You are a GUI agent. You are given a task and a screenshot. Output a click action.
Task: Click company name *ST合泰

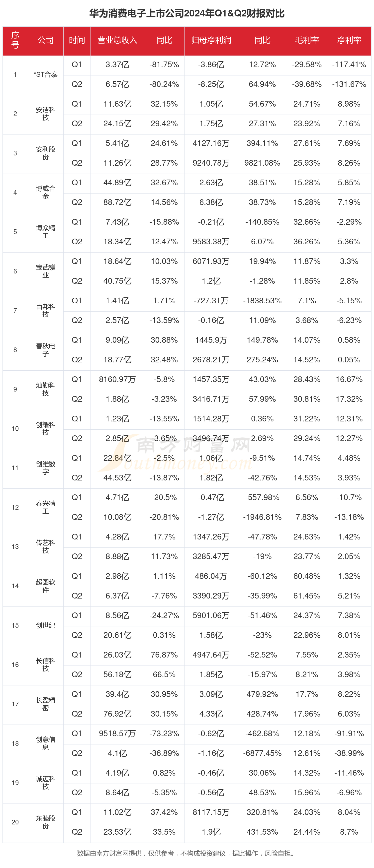pyautogui.click(x=46, y=74)
